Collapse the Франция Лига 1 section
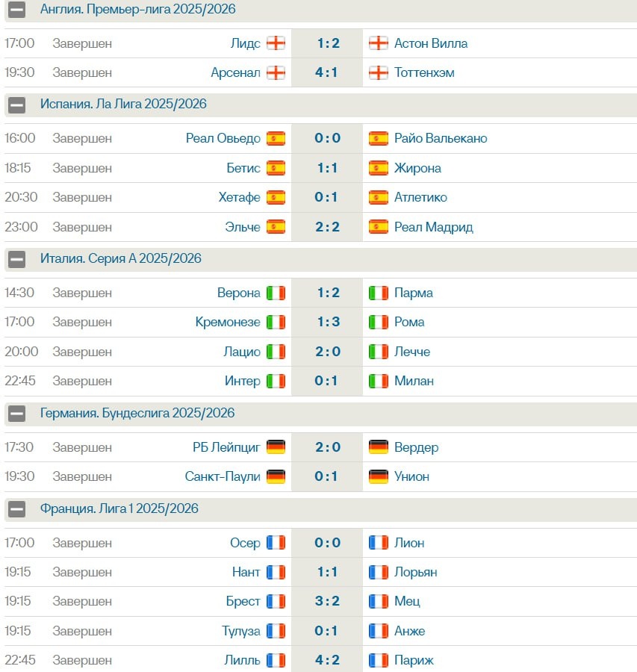 (x=17, y=509)
